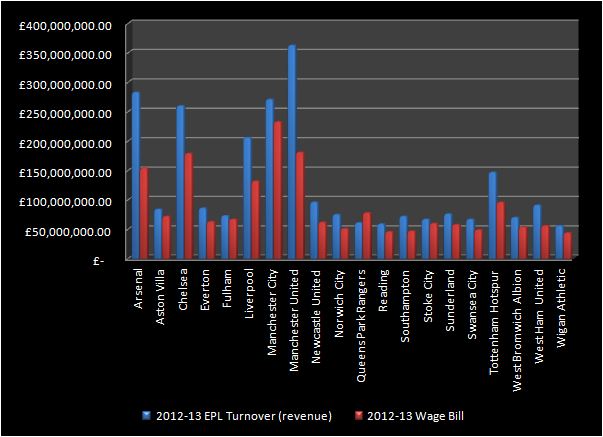Click the £50,000,000.00 y-axis label
Screen dimensions: 603x437
coord(65,231)
